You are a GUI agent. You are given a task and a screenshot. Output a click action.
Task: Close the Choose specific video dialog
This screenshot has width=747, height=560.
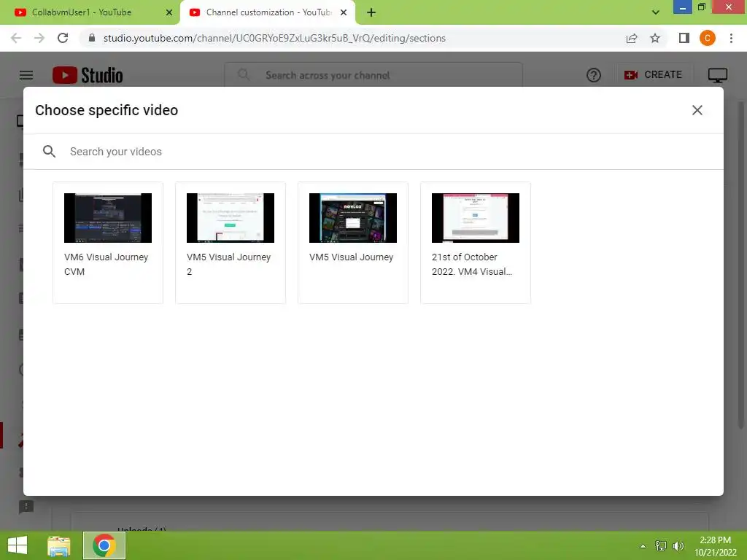pyautogui.click(x=697, y=110)
